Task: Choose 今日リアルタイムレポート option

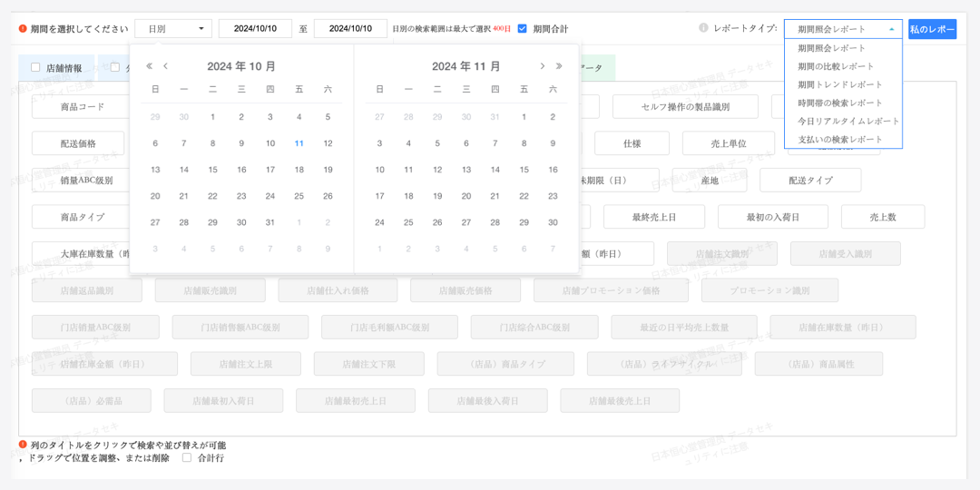Action: 848,121
